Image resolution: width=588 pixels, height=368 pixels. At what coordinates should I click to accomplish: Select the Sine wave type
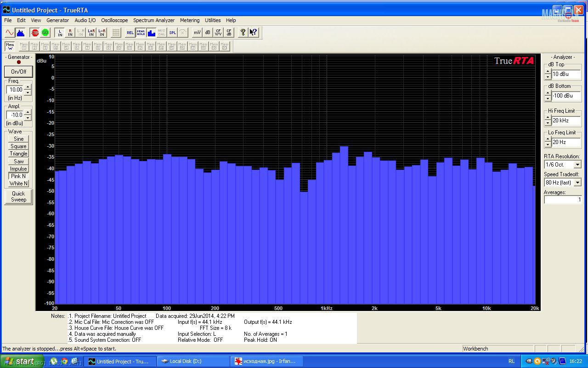[18, 139]
